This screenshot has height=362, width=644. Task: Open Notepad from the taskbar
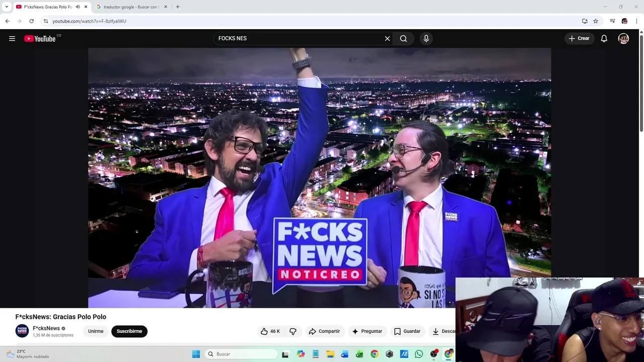tap(315, 354)
